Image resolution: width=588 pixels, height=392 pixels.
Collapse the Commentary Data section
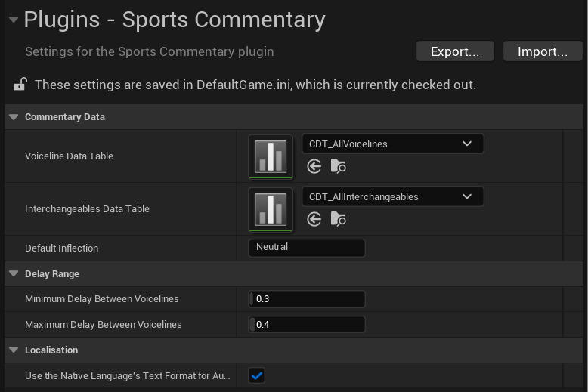pos(14,117)
